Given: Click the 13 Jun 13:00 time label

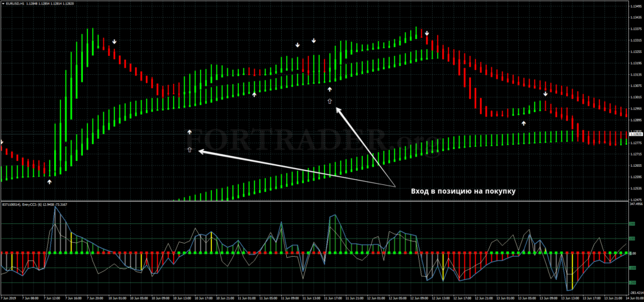Looking at the screenshot, I should click(x=570, y=298).
